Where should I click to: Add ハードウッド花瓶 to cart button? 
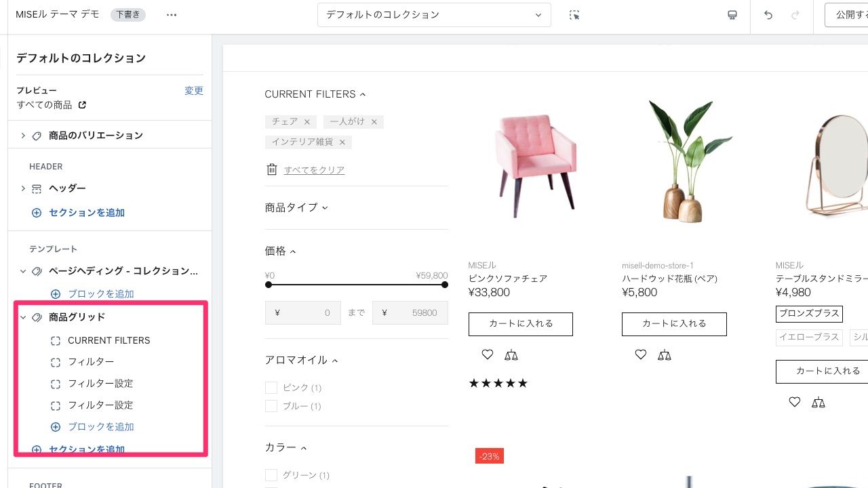coord(674,324)
